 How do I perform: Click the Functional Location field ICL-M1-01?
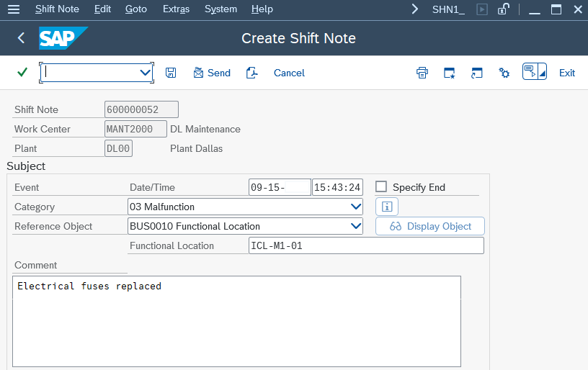[x=366, y=245]
